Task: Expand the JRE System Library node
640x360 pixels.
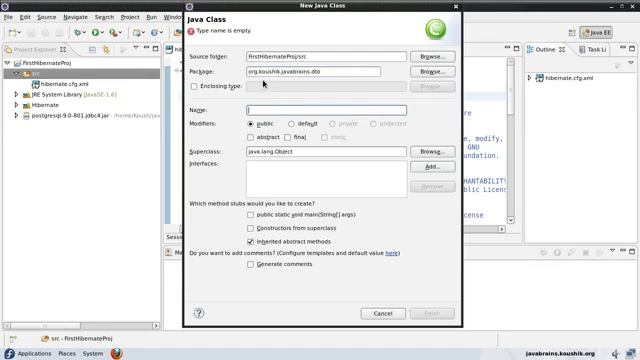Action: click(x=16, y=94)
